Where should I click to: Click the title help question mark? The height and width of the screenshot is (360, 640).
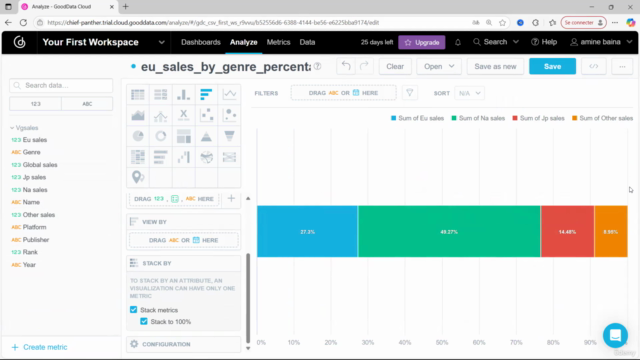[x=318, y=66]
